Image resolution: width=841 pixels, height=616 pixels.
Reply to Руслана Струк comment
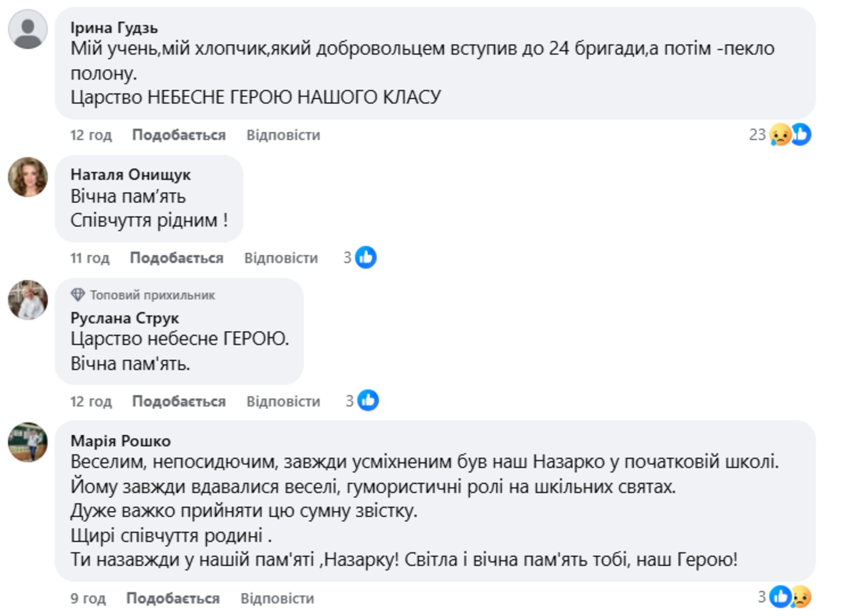click(283, 401)
